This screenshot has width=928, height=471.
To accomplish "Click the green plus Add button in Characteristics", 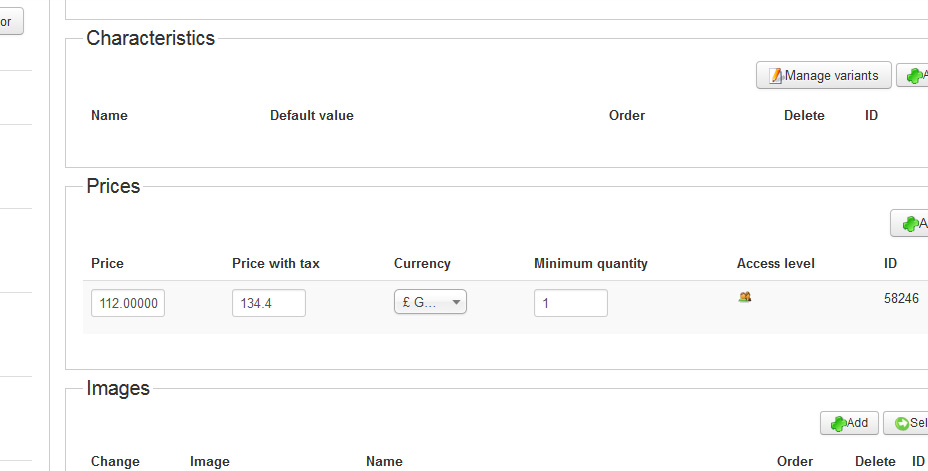I will tap(913, 75).
